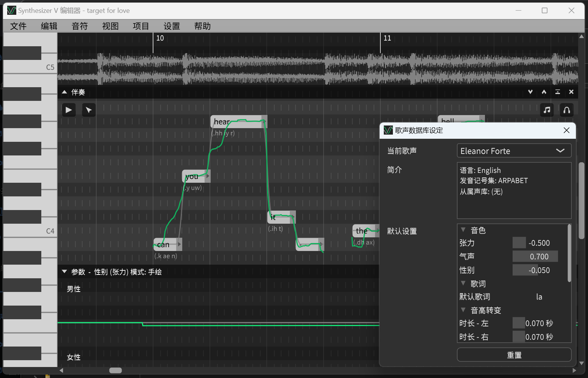Close the 歌声数据库设定 dialog

pos(566,130)
